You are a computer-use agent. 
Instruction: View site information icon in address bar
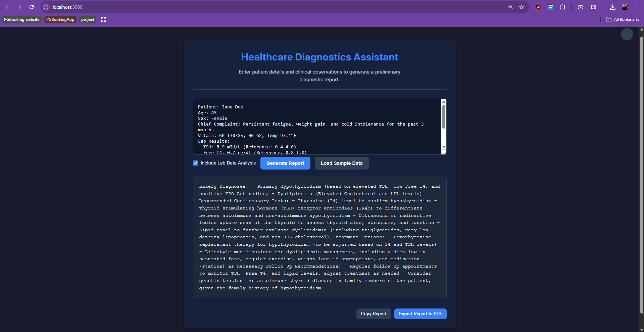coord(46,7)
